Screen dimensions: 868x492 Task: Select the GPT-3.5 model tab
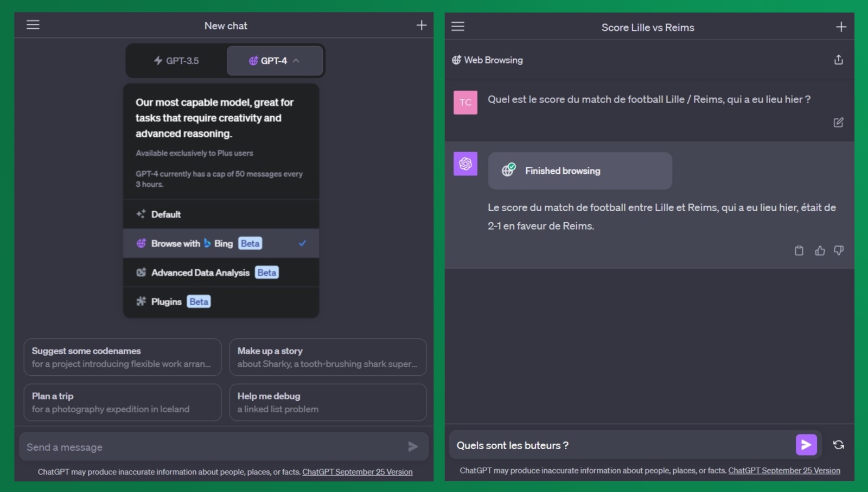click(176, 61)
